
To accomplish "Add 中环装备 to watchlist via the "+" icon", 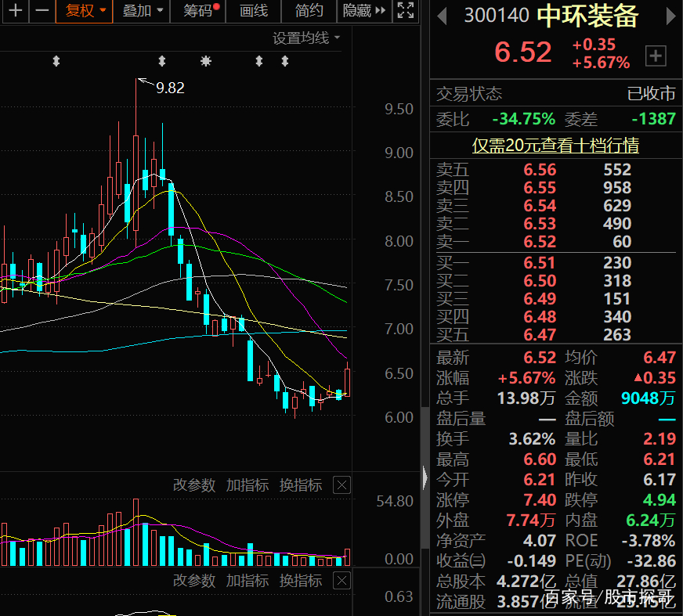I will click(655, 56).
